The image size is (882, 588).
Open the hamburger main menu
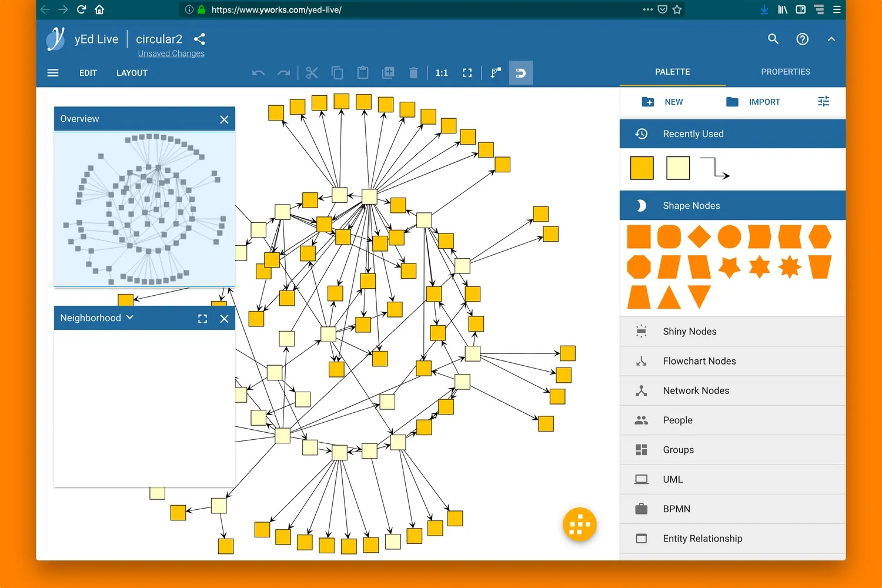pos(53,73)
